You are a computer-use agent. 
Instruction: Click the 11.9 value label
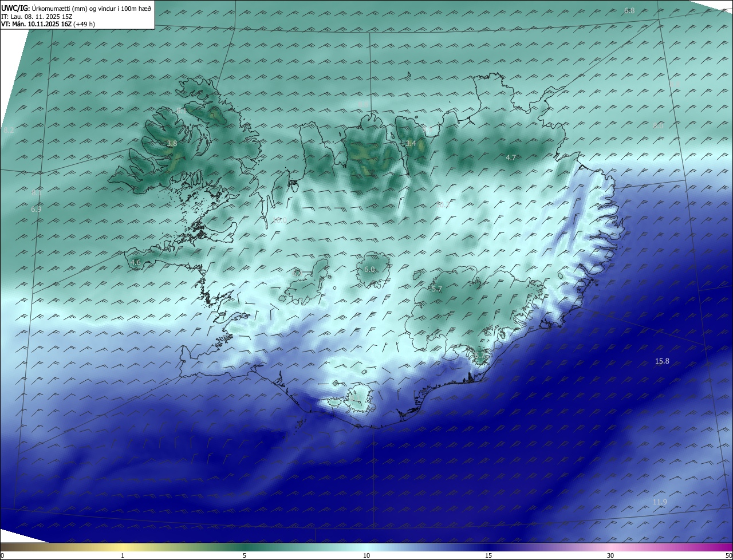[660, 502]
